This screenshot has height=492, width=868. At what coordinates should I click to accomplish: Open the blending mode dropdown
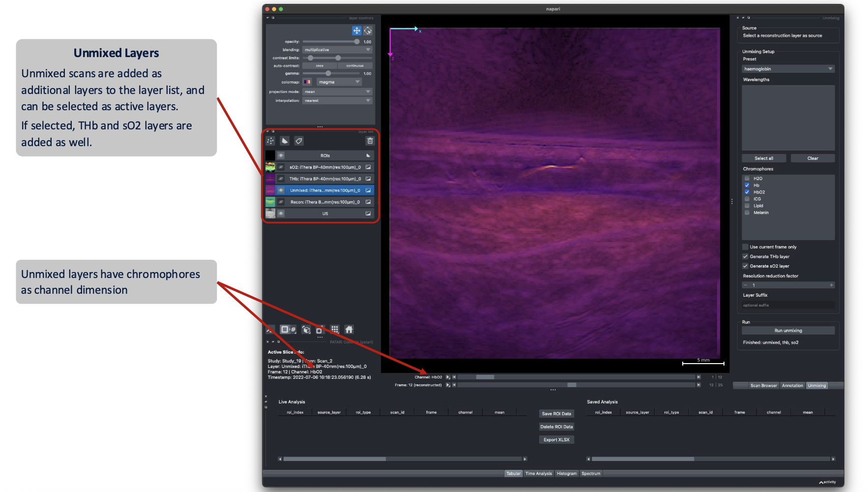click(337, 50)
